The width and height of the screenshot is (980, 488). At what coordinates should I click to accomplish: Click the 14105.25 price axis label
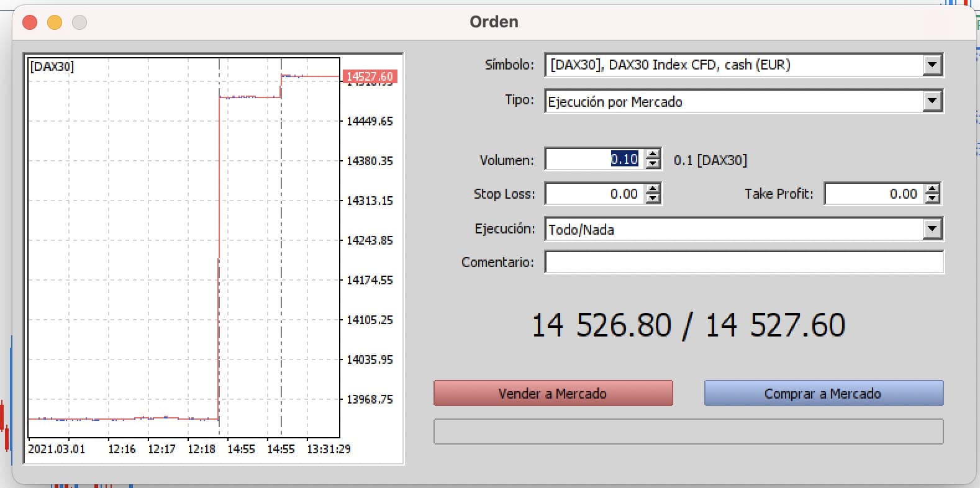point(370,320)
